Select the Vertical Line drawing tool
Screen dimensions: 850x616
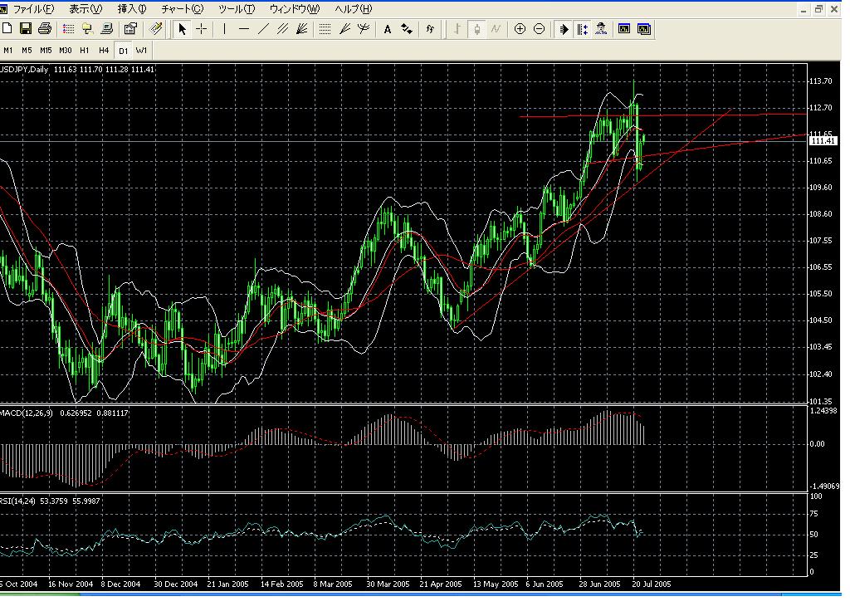(226, 29)
